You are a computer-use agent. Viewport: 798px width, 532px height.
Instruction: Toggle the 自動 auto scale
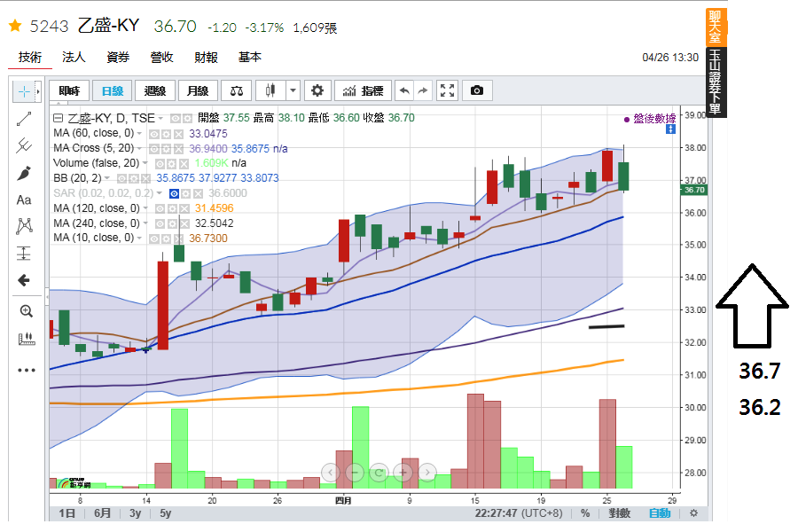tap(660, 513)
